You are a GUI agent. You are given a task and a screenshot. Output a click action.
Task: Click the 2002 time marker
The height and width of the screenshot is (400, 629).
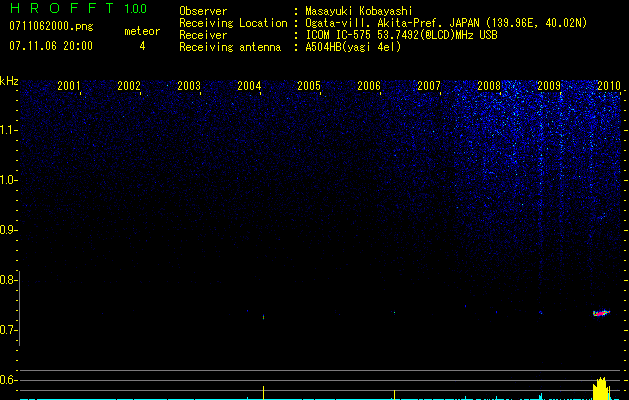click(129, 85)
